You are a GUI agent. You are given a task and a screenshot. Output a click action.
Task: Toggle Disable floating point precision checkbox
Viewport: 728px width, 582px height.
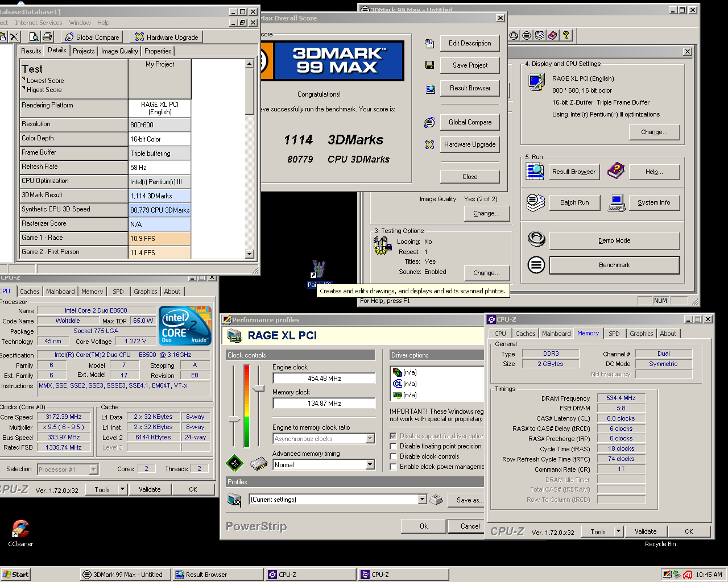[393, 447]
